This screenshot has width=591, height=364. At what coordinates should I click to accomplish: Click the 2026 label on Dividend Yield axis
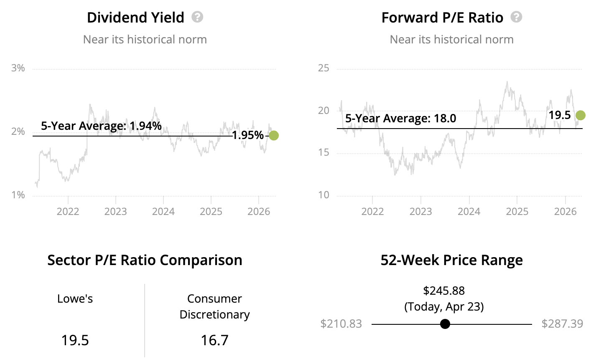coord(259,211)
